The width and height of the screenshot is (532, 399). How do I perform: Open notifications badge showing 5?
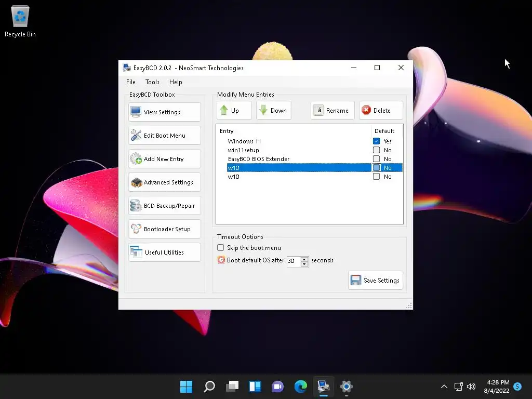tap(517, 387)
